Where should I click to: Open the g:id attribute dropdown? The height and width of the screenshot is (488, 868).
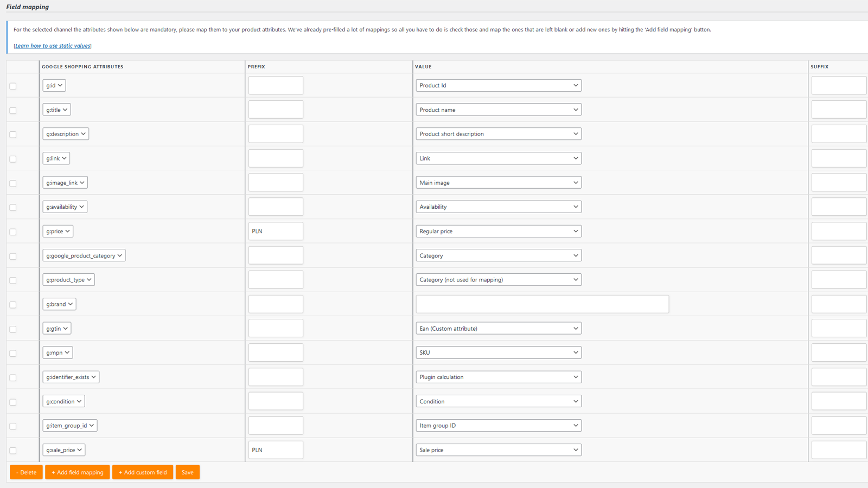(54, 85)
